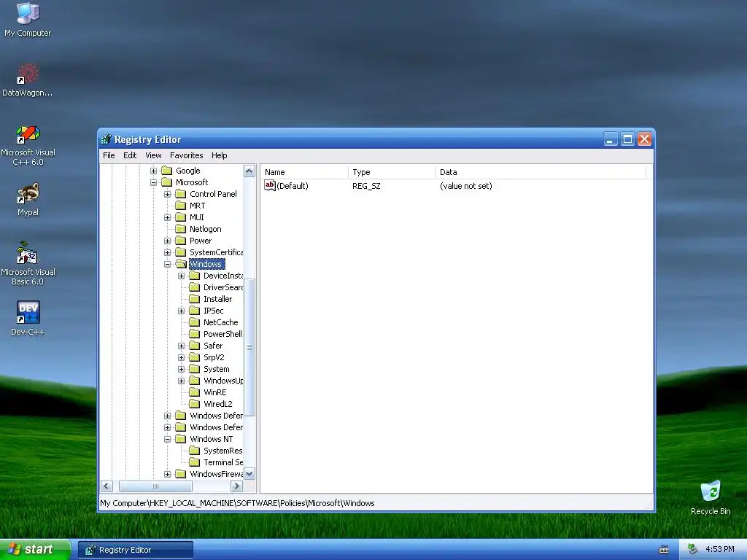Click the tree vertical scrollbar thumb

point(249,348)
